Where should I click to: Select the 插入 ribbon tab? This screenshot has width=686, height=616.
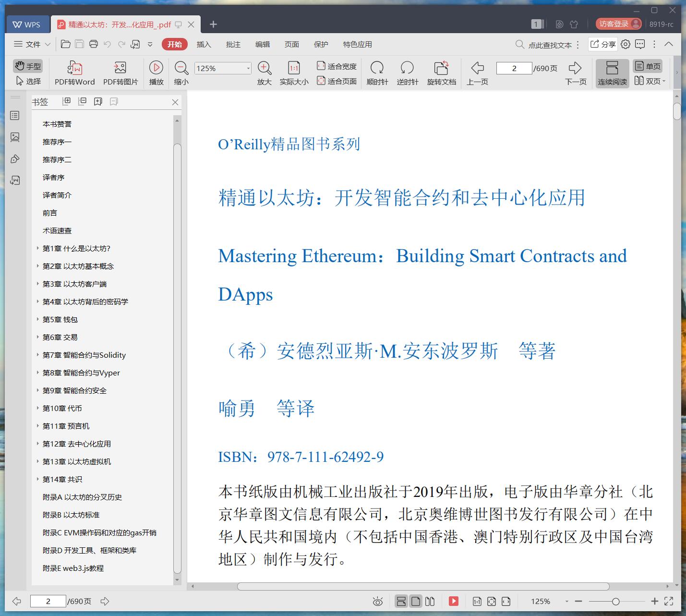tap(204, 44)
